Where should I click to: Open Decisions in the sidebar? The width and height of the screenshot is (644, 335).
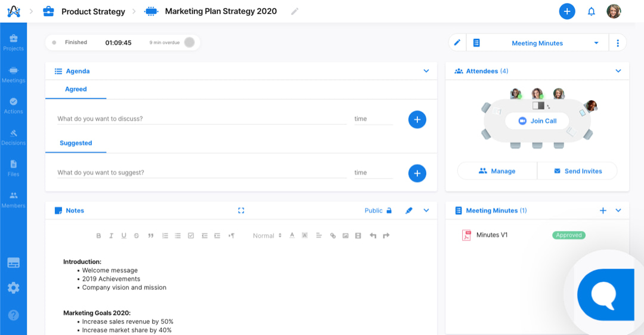[x=13, y=137]
